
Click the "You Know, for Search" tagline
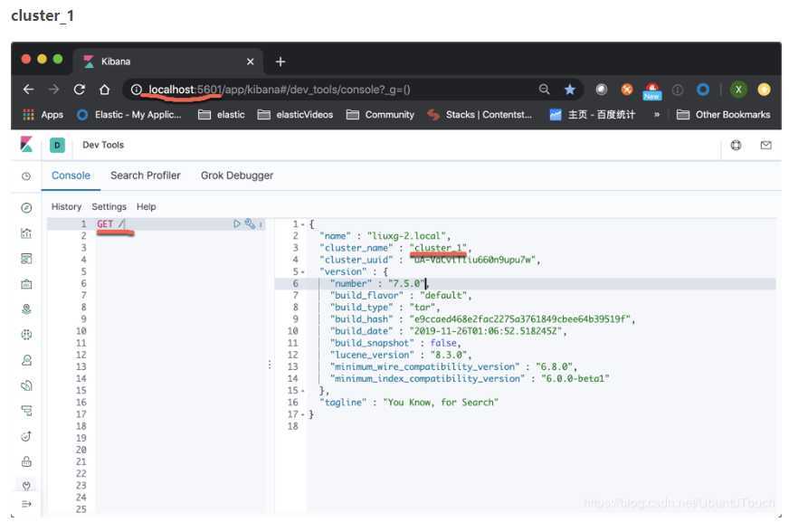[441, 402]
